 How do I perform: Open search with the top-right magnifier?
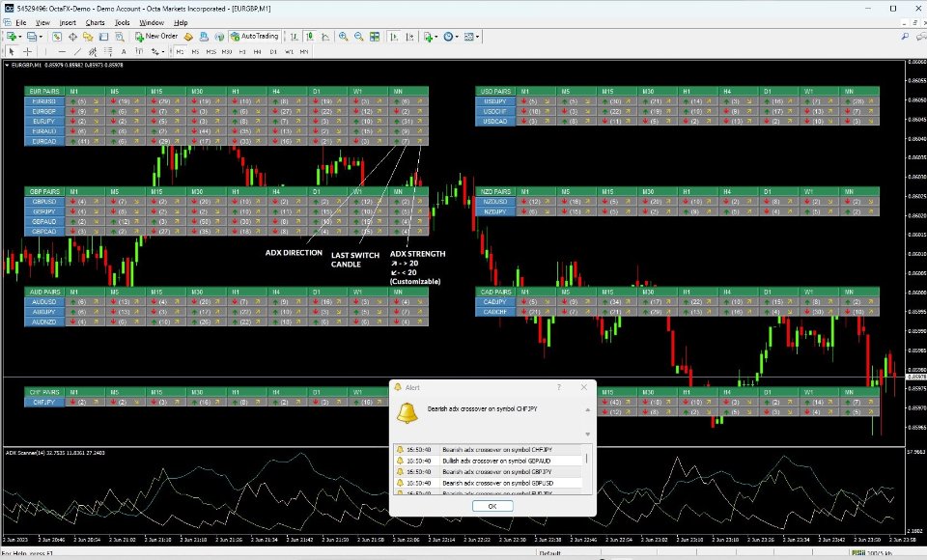905,37
